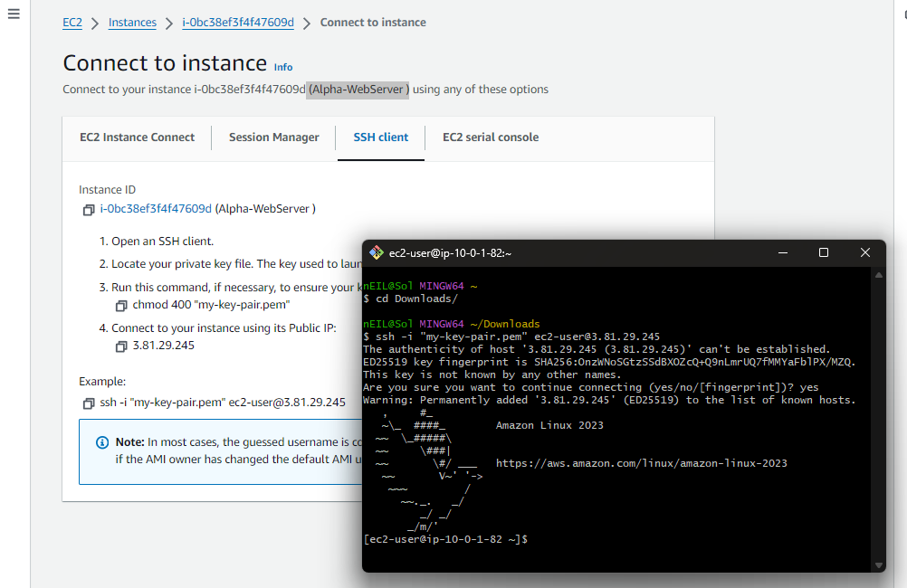
Task: Click the terminal prompt [ec2-user@ip-10-0-1-82 ~]$
Action: click(445, 539)
